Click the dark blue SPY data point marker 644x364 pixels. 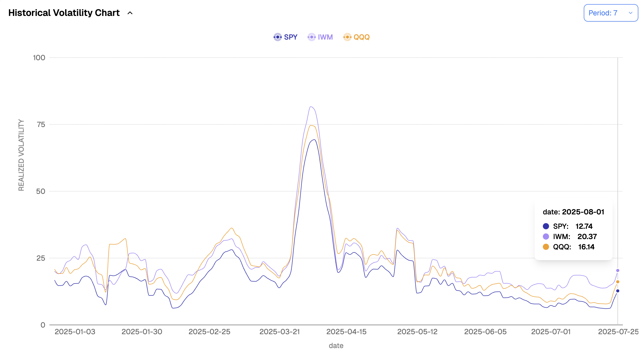(x=617, y=291)
